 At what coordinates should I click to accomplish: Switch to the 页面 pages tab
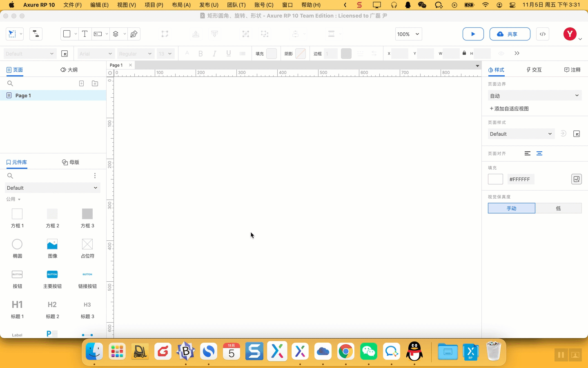[x=15, y=70]
